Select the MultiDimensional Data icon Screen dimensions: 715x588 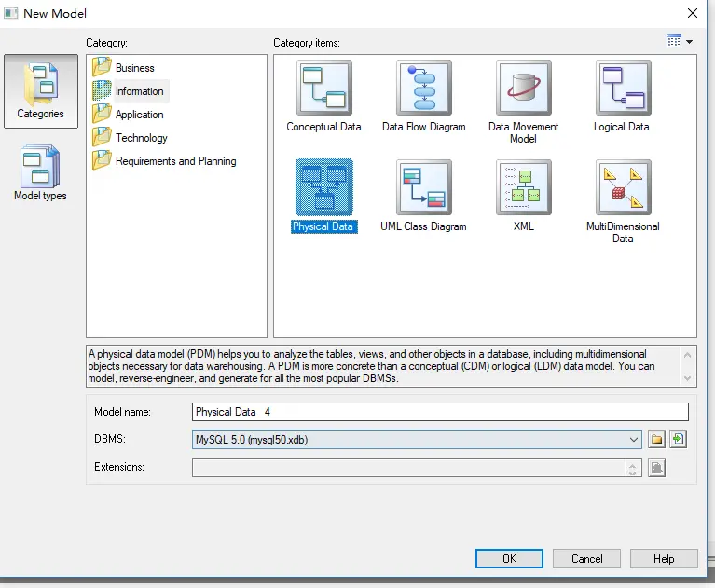tap(624, 187)
